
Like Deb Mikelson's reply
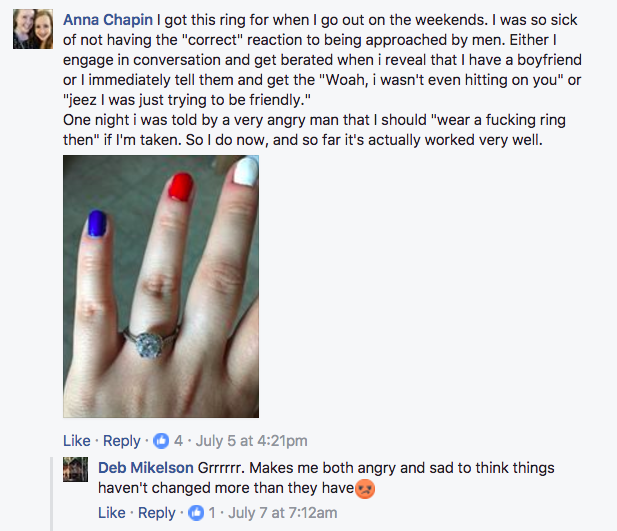[112, 513]
